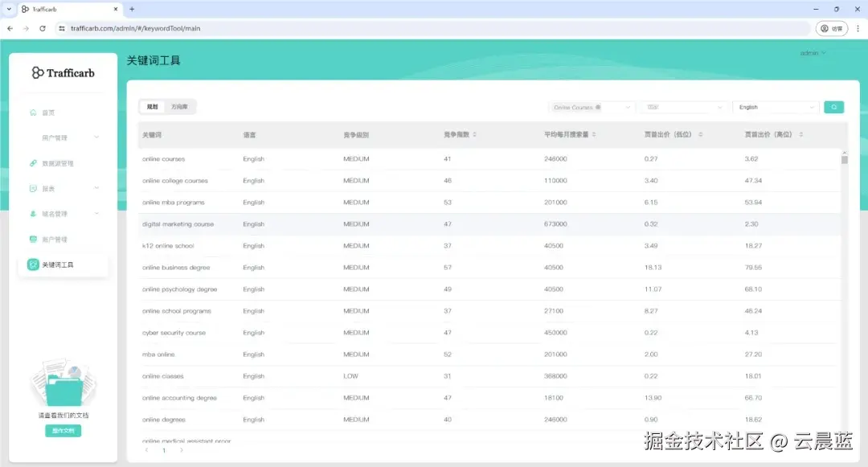
Task: Click the folder documents illustration
Action: tap(63, 383)
